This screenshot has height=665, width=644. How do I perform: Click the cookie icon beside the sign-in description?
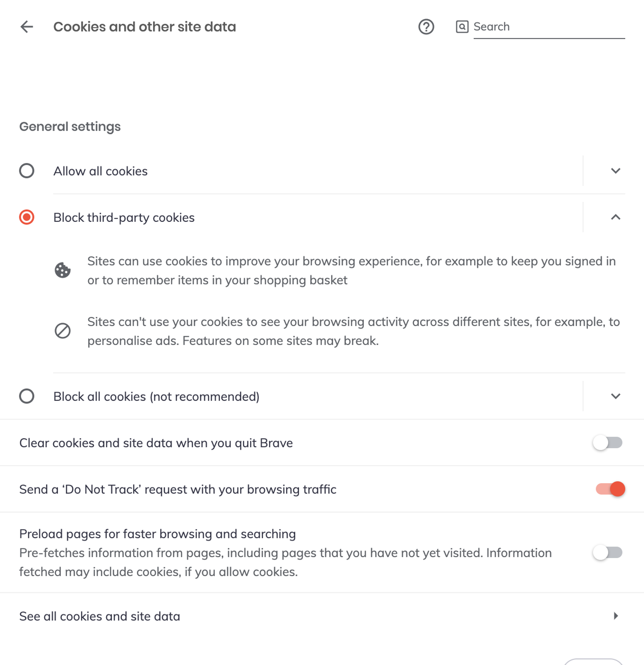[x=63, y=271]
